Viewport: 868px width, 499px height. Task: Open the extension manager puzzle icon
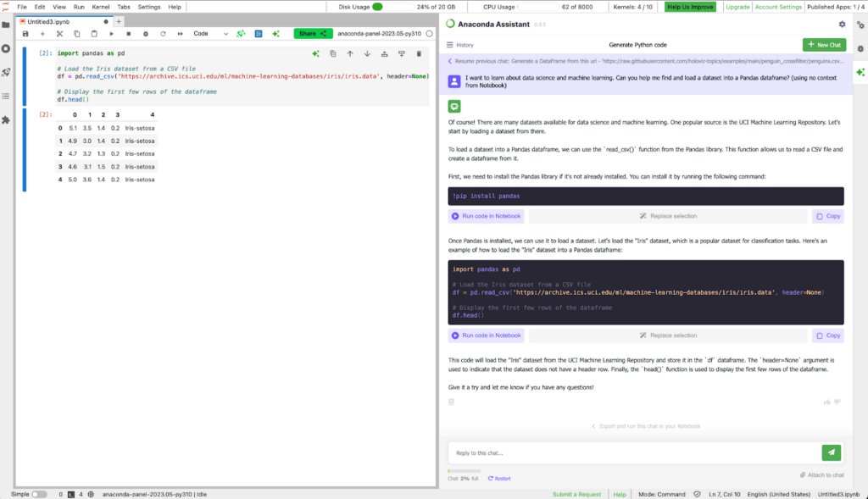tap(6, 120)
